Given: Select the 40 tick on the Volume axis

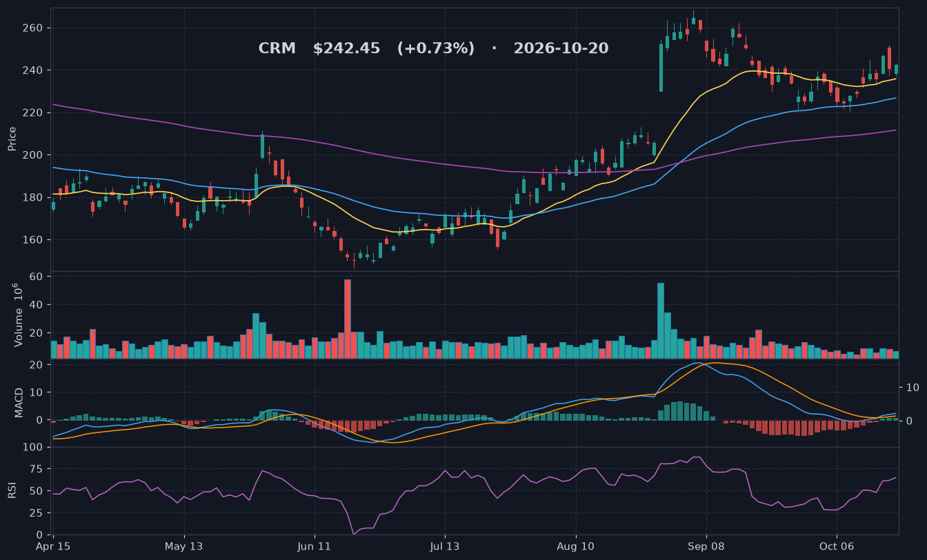Looking at the screenshot, I should point(37,305).
